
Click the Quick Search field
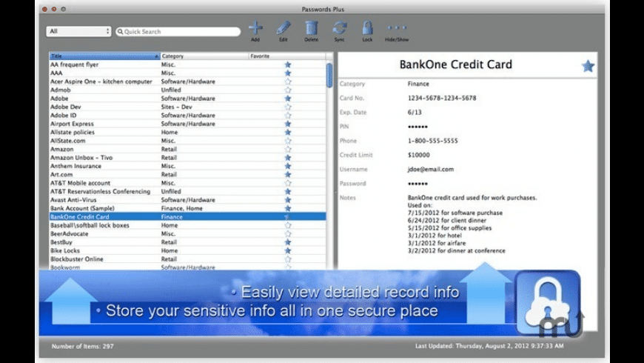pyautogui.click(x=178, y=32)
